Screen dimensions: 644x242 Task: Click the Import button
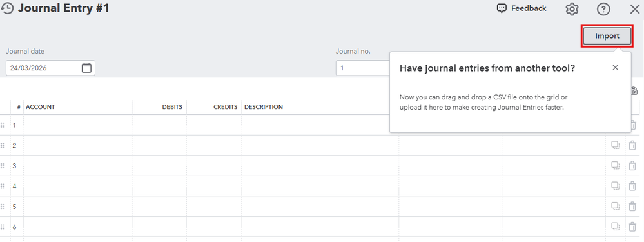pyautogui.click(x=607, y=36)
